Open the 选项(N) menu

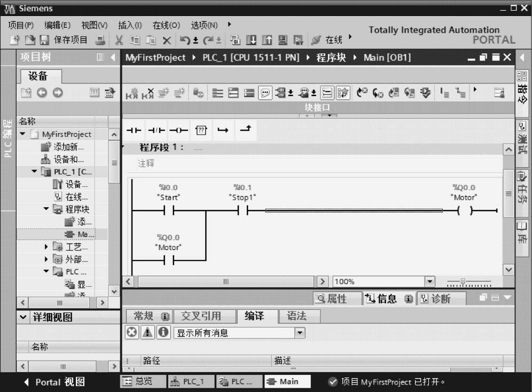(x=204, y=25)
